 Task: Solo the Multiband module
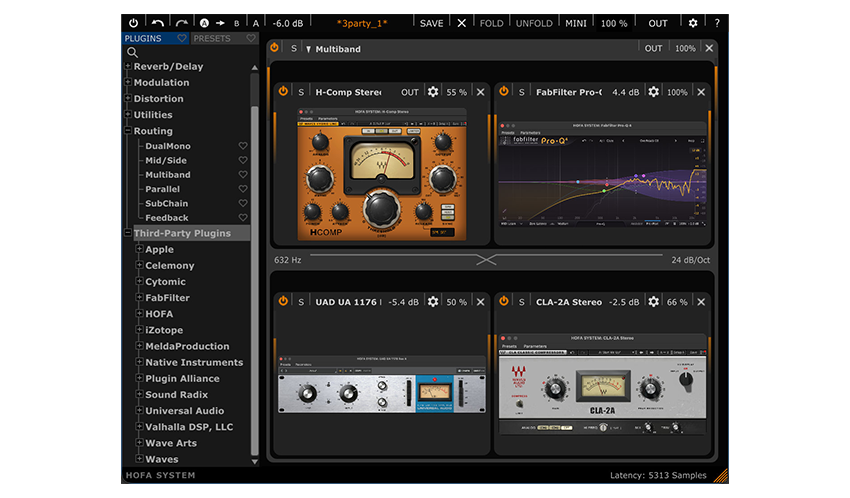coord(294,48)
